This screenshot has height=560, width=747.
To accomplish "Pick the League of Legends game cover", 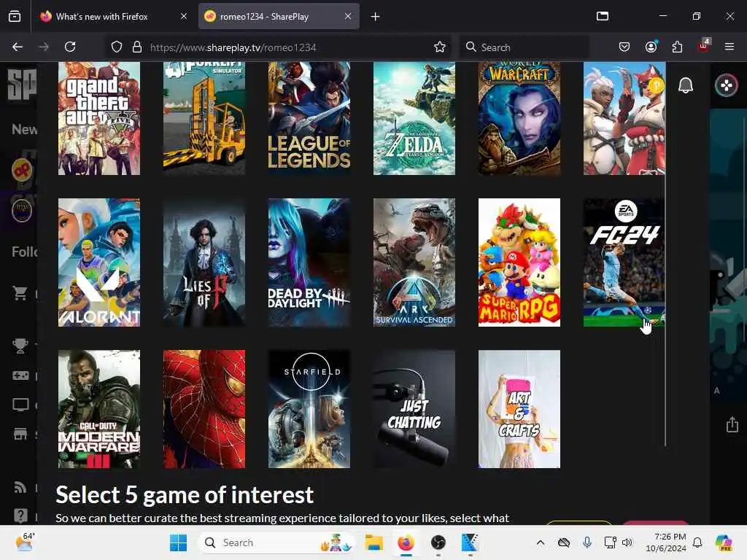I will click(x=309, y=119).
